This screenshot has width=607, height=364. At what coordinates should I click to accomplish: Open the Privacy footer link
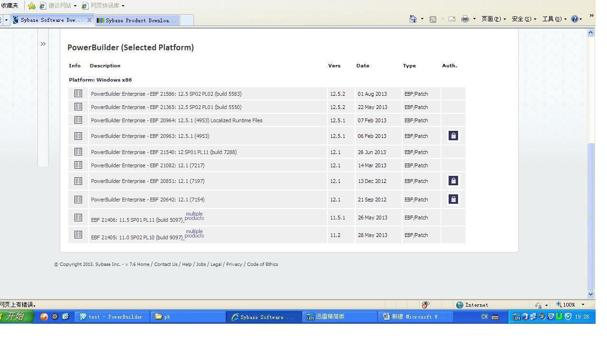[x=234, y=264]
